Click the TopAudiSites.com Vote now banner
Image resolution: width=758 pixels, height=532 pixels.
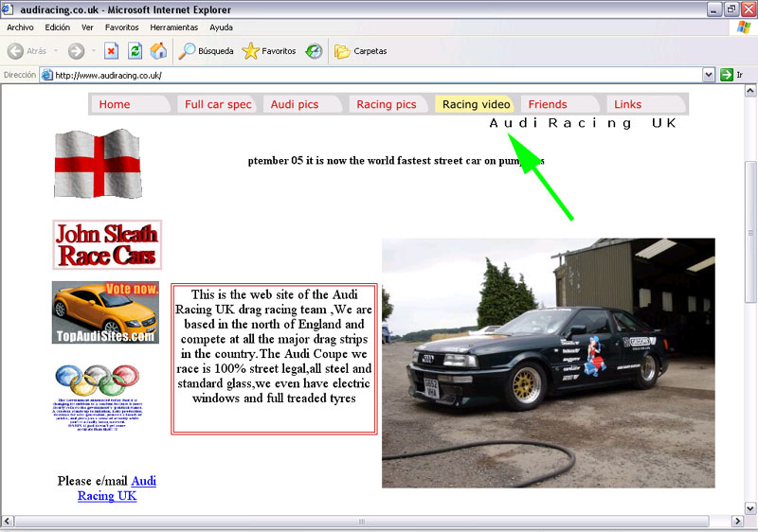(x=105, y=312)
